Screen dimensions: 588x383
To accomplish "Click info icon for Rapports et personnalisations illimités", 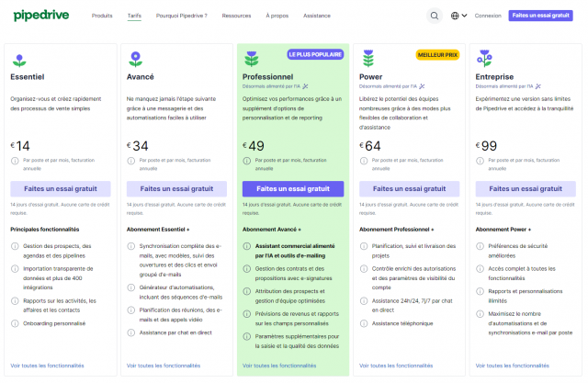I will (480, 291).
